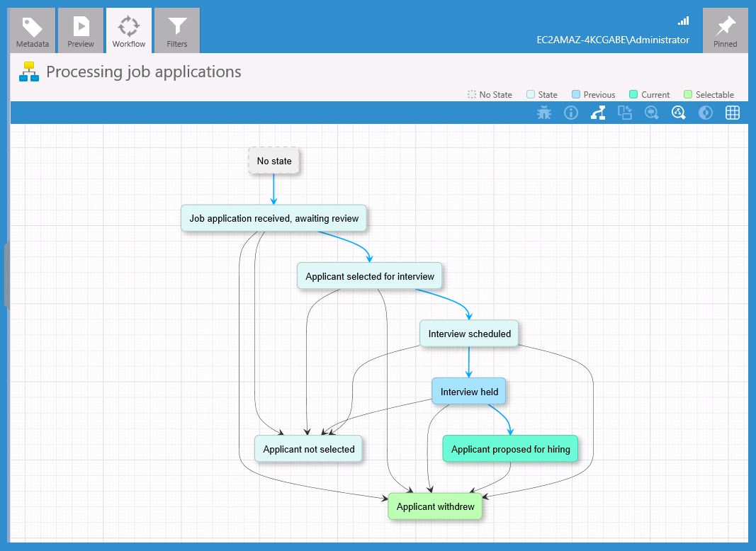Open the Workflow view button
This screenshot has height=551, width=756.
[128, 30]
